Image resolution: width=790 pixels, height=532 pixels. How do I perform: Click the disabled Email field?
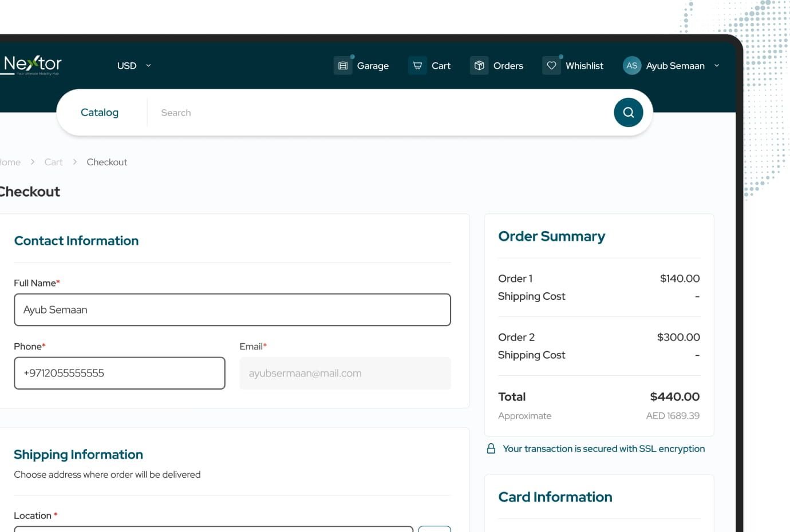pyautogui.click(x=345, y=374)
